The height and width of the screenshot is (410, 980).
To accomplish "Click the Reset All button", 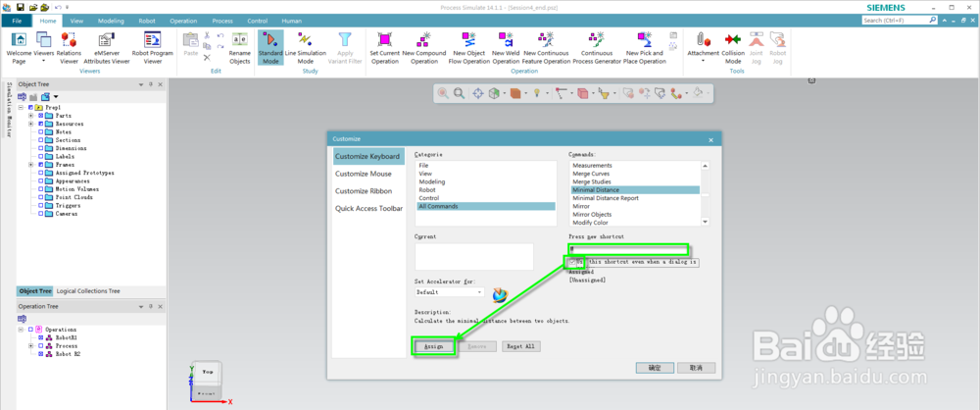I will click(x=521, y=346).
